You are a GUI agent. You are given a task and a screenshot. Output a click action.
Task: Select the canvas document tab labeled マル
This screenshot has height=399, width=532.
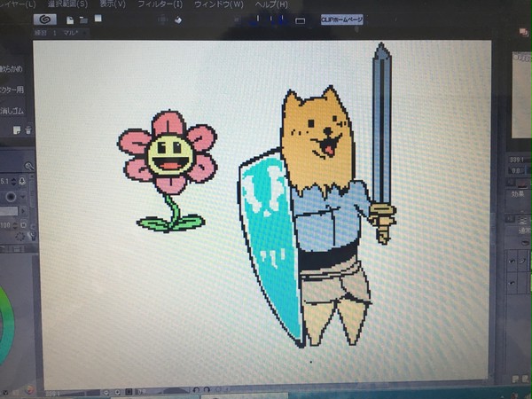tap(61, 33)
